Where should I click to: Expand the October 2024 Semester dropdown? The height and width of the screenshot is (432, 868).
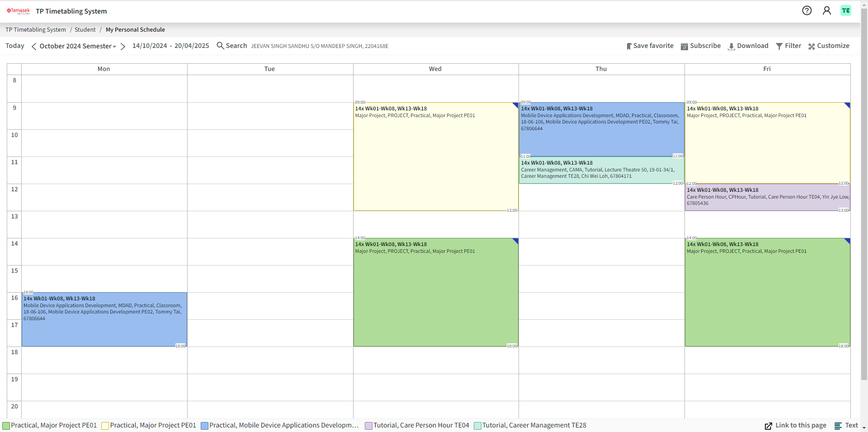(x=77, y=46)
